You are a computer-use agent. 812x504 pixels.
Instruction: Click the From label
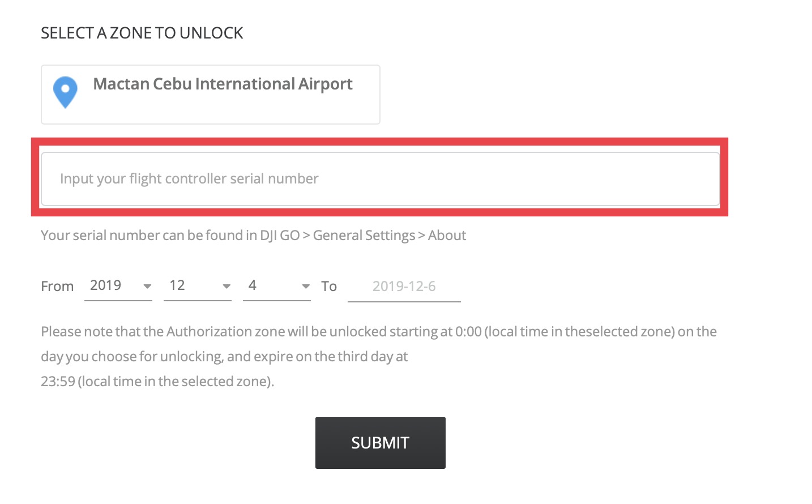tap(57, 287)
